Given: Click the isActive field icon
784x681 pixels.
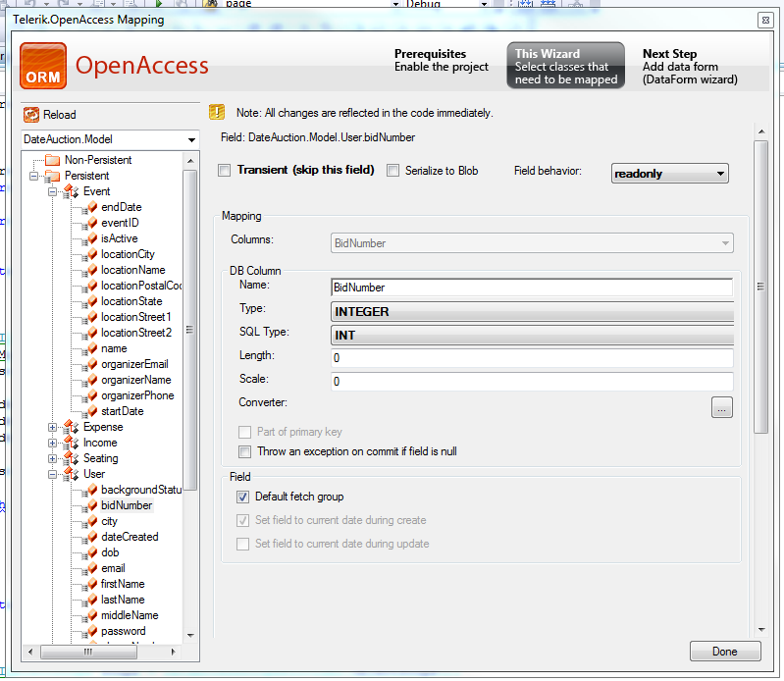Looking at the screenshot, I should pos(90,239).
